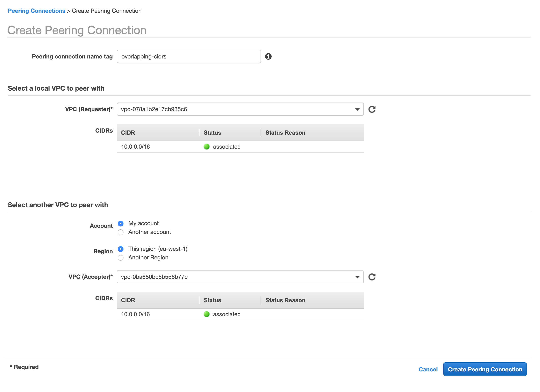Focus the Peering connection name tag field
Viewport: 540px width, 392px height.
189,56
